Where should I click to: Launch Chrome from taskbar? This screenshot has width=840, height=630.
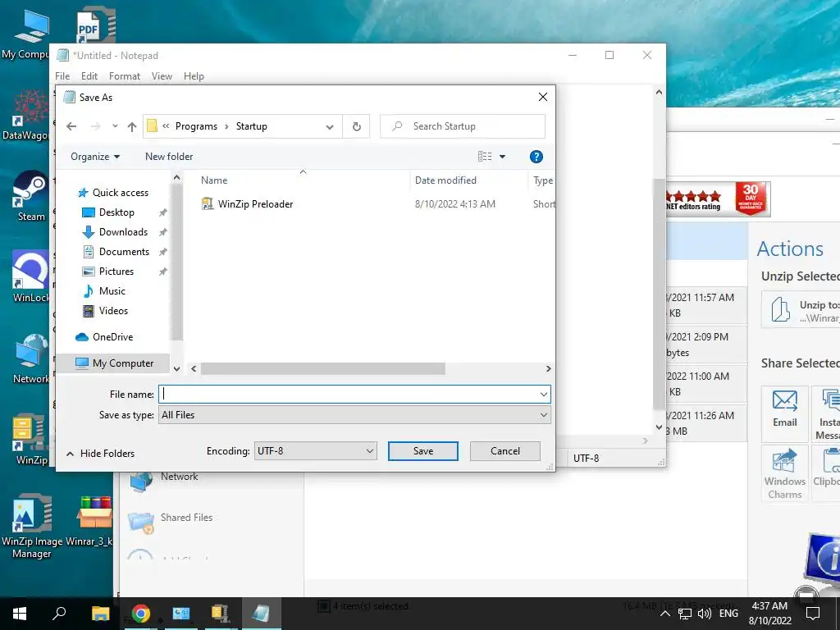click(x=141, y=614)
